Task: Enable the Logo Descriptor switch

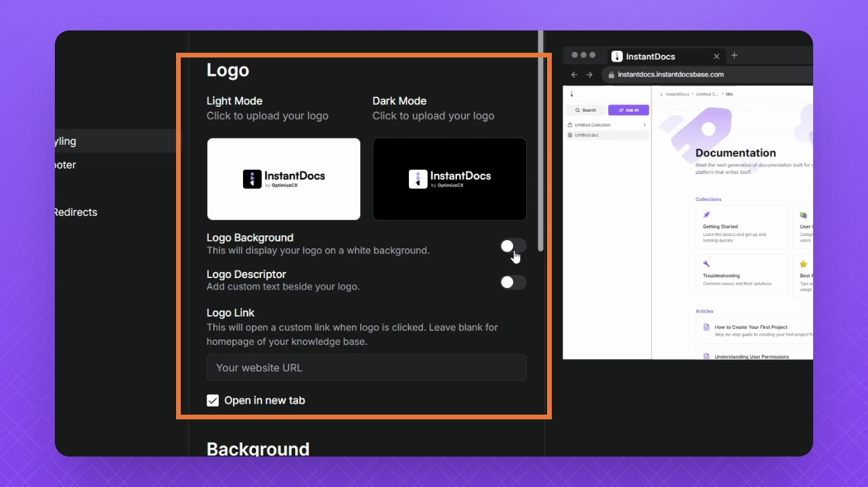Action: click(513, 282)
